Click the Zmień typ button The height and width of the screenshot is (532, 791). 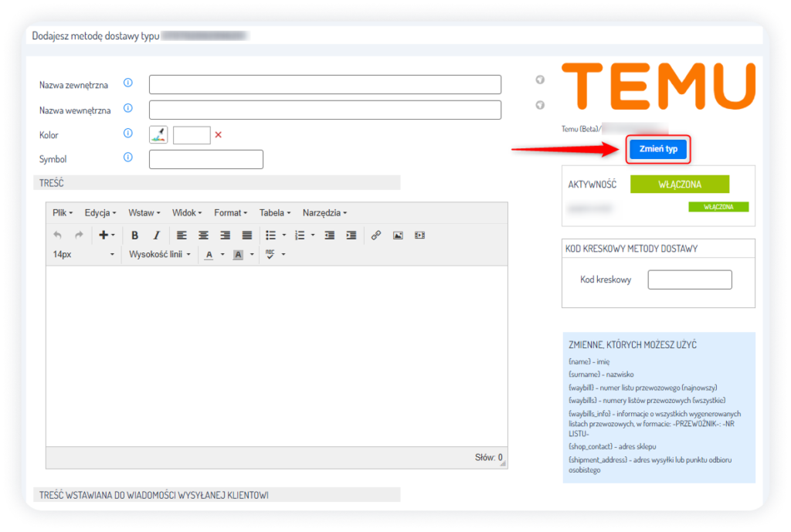657,149
